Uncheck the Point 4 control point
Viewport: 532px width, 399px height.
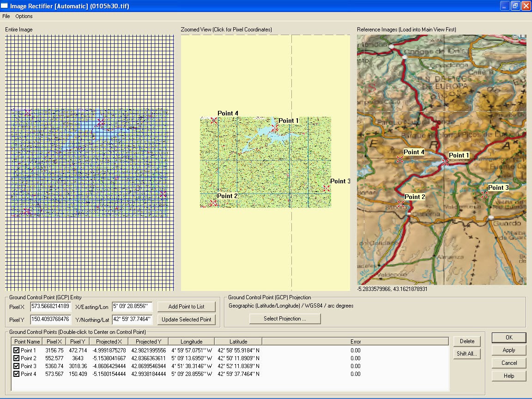[x=18, y=375]
